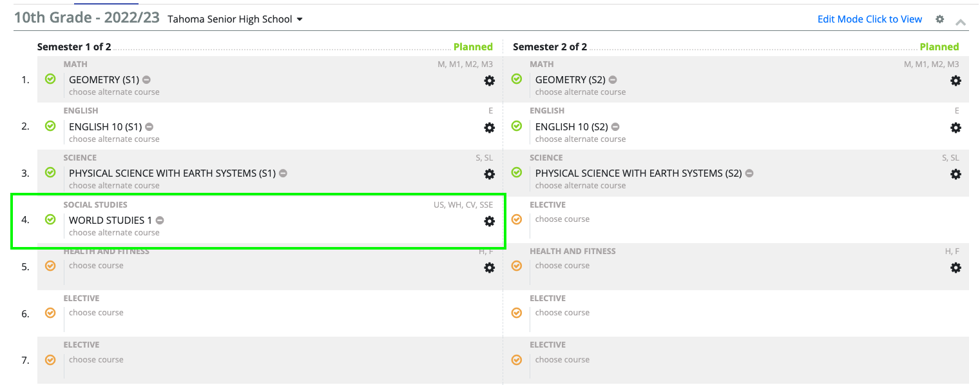Choose alternate course under GEOMETRY (S2)
Image resolution: width=980 pixels, height=385 pixels.
tap(581, 92)
